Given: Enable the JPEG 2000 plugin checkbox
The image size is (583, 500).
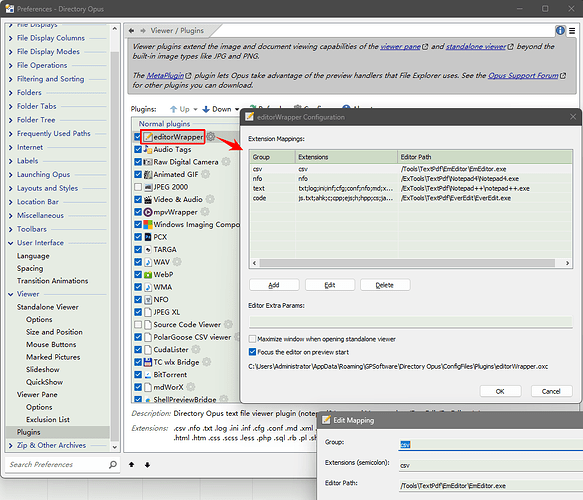Looking at the screenshot, I should click(x=138, y=187).
